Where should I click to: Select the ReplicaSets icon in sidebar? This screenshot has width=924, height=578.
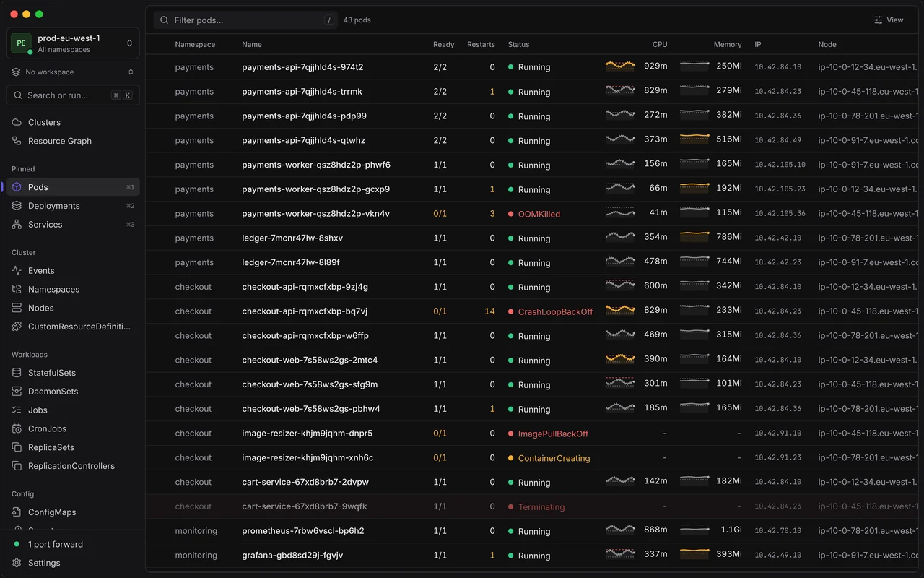click(x=17, y=447)
